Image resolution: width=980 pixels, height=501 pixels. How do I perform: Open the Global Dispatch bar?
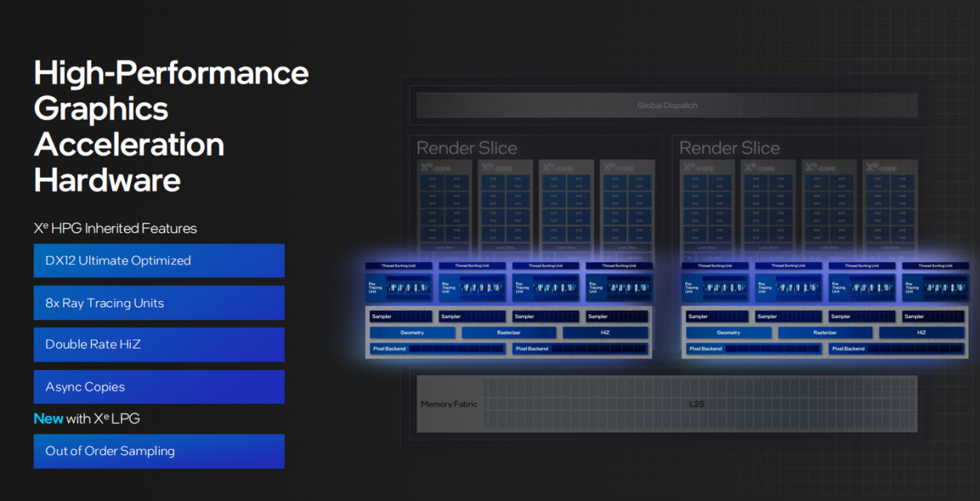(666, 105)
